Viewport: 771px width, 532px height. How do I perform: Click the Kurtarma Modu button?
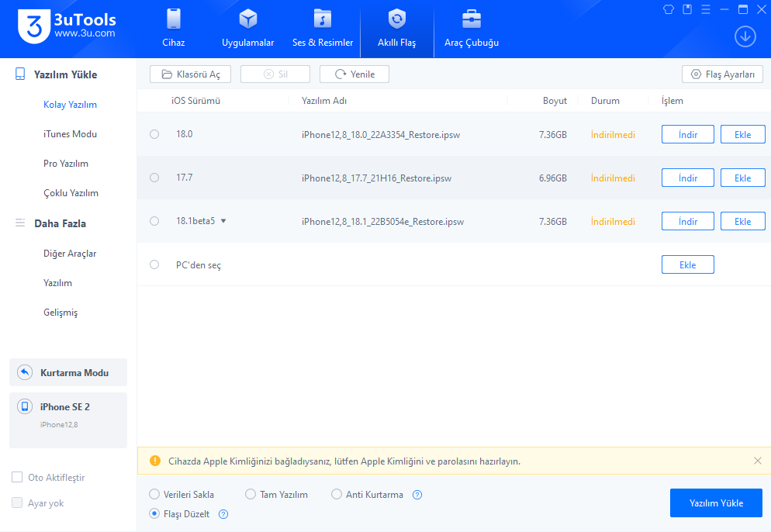pyautogui.click(x=68, y=372)
